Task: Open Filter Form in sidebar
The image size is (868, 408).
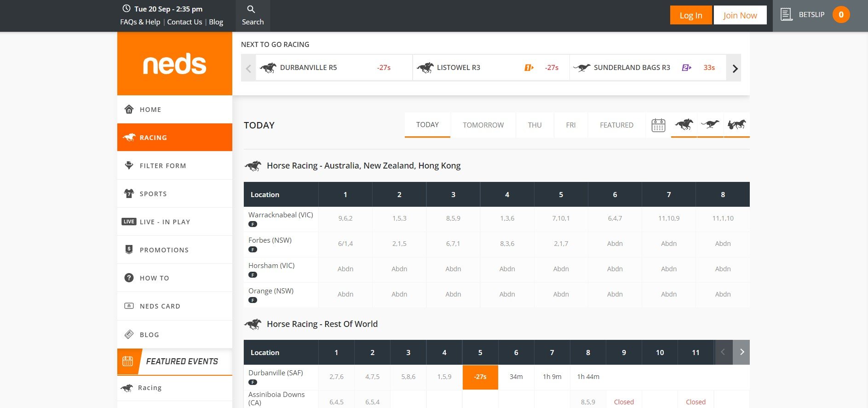Action: pyautogui.click(x=175, y=166)
